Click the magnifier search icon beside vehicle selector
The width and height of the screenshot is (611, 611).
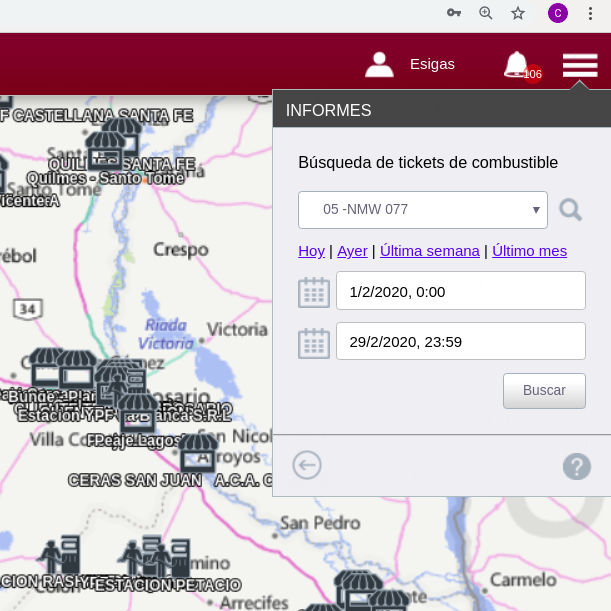coord(570,210)
